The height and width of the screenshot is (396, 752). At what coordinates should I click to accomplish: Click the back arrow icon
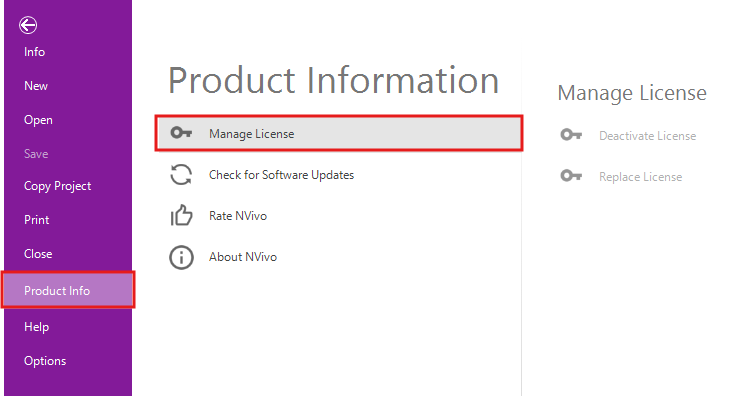(x=28, y=25)
